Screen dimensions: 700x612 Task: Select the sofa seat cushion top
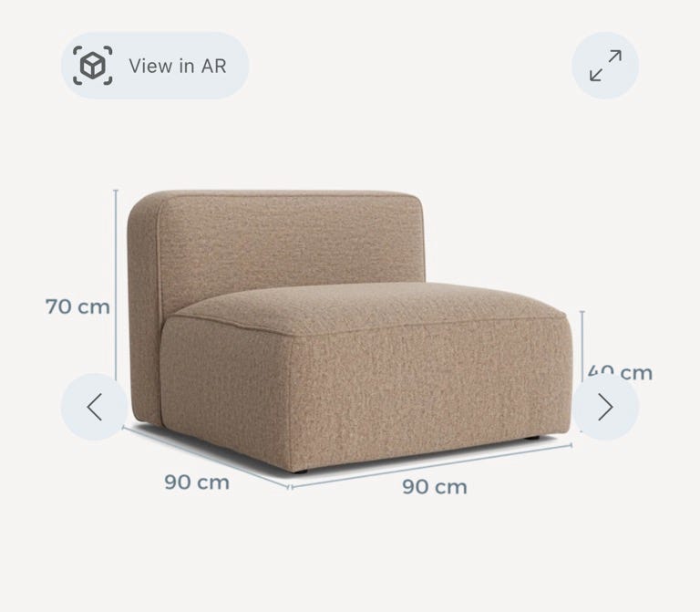[x=366, y=306]
